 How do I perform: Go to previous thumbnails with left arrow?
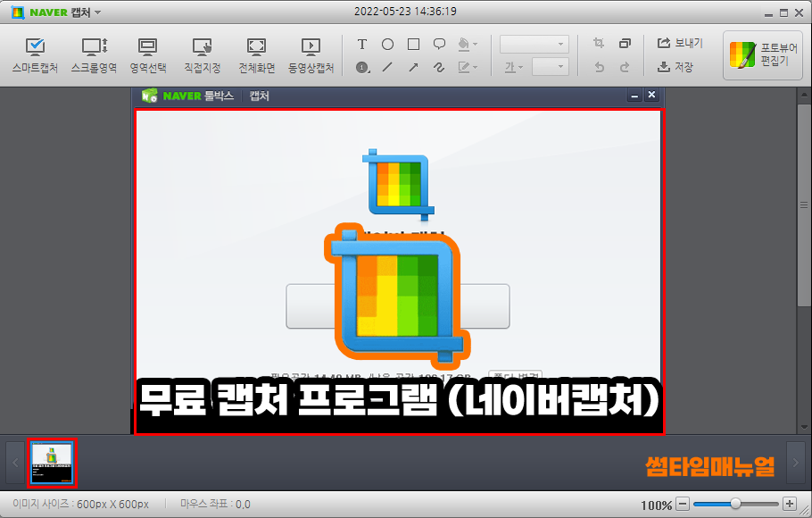click(x=15, y=463)
